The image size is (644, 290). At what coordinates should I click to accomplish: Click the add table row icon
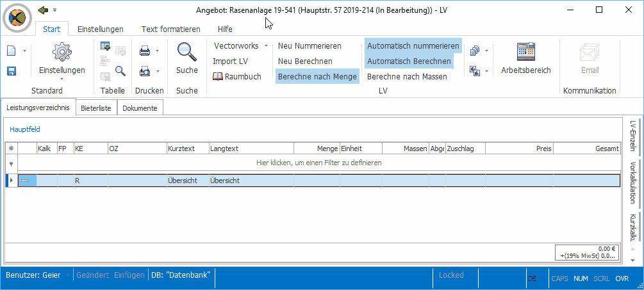(105, 46)
